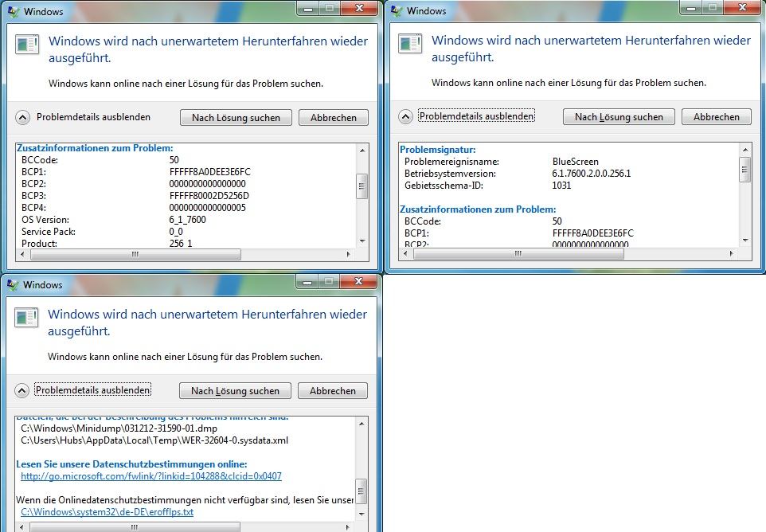Screen dimensions: 766x532
Task: Select the BCP3 value FFFFF80002D5256D
Action: (x=209, y=196)
